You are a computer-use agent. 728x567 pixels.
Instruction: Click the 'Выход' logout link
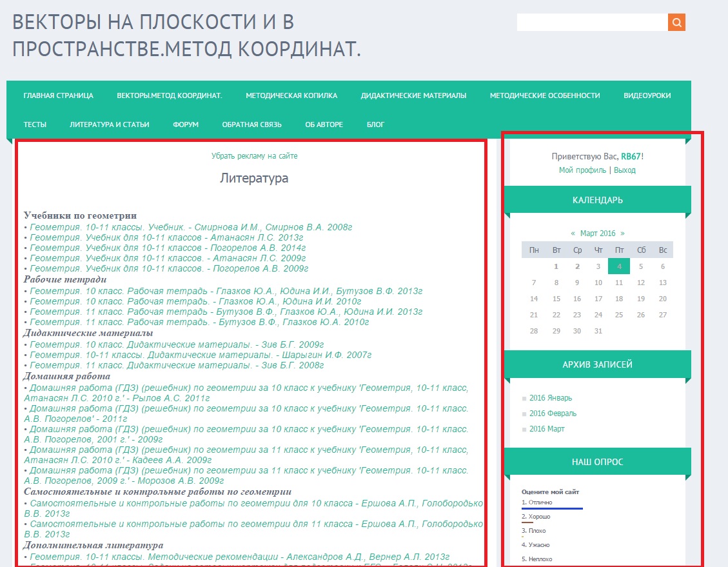tap(624, 170)
